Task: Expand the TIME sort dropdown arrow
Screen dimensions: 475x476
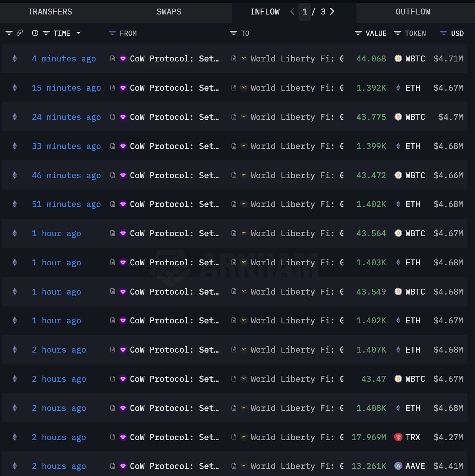Action: tap(78, 33)
